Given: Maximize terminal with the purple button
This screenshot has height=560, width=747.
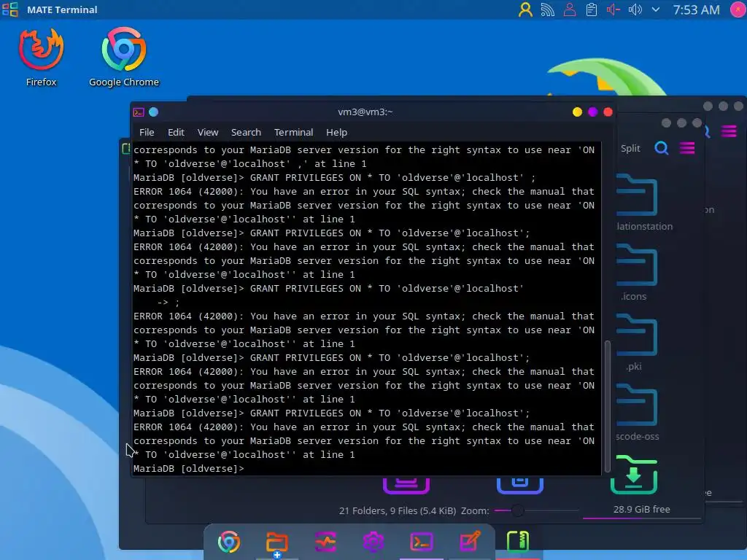Looking at the screenshot, I should (x=592, y=112).
